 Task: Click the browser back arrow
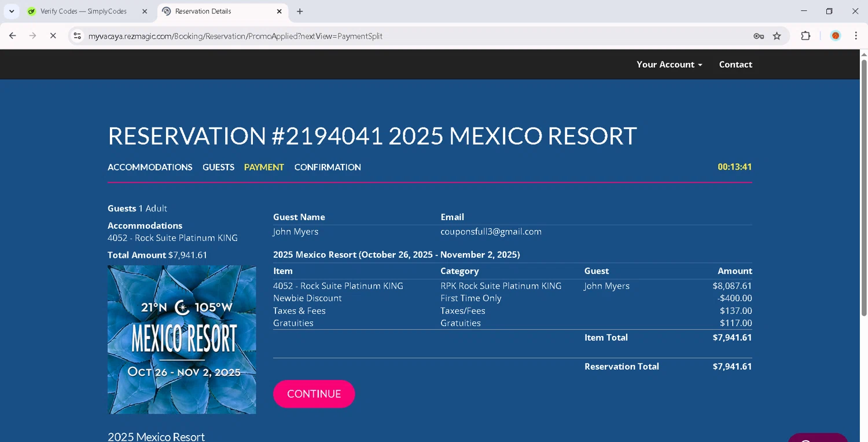click(13, 36)
